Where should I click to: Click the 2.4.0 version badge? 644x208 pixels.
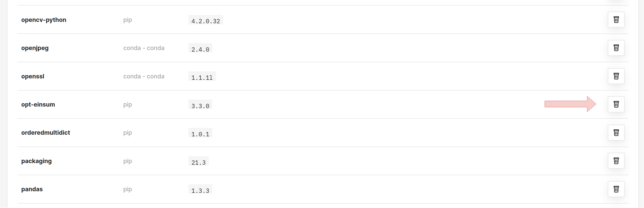coord(200,48)
